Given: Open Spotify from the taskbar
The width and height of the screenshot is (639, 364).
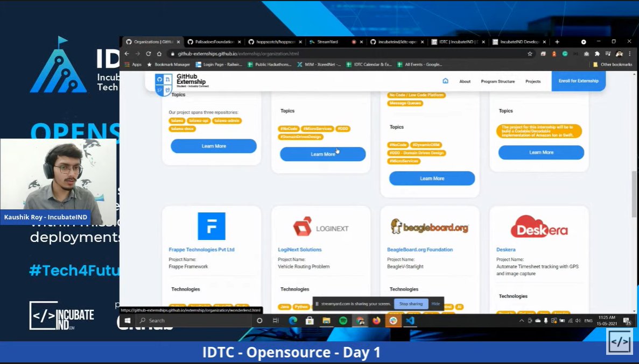Looking at the screenshot, I should tap(343, 320).
